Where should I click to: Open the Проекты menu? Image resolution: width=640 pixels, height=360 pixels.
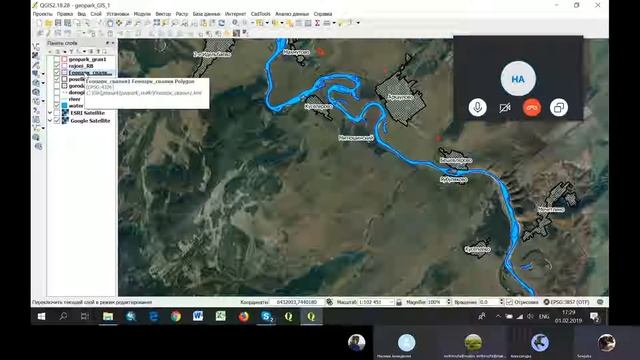pyautogui.click(x=42, y=14)
